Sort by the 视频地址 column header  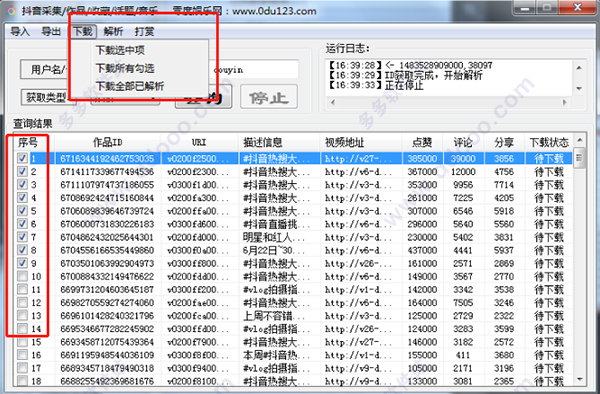[x=361, y=143]
